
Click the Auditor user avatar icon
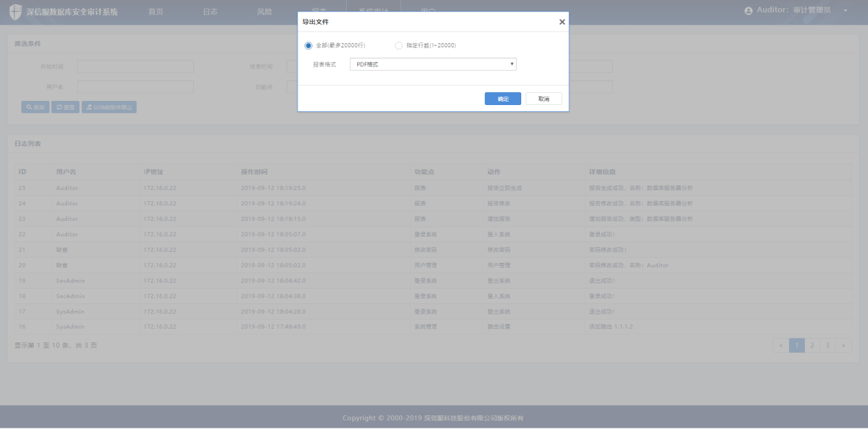(748, 11)
